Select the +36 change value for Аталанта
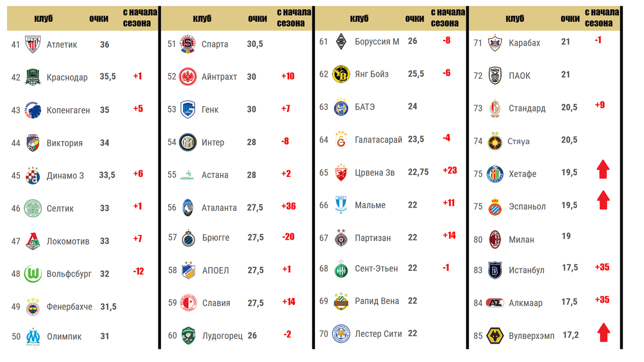644x362 pixels. (x=288, y=206)
